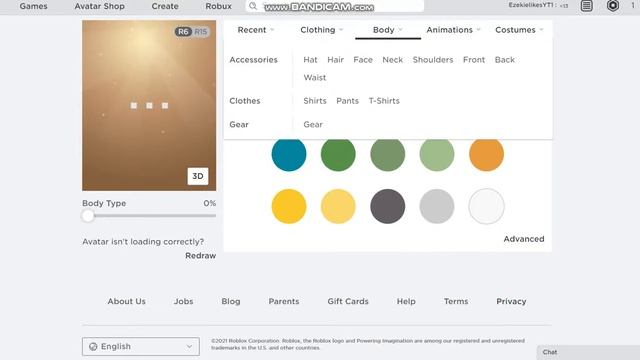Open the Pants clothes category
Screen dimensions: 640x360
tap(347, 101)
